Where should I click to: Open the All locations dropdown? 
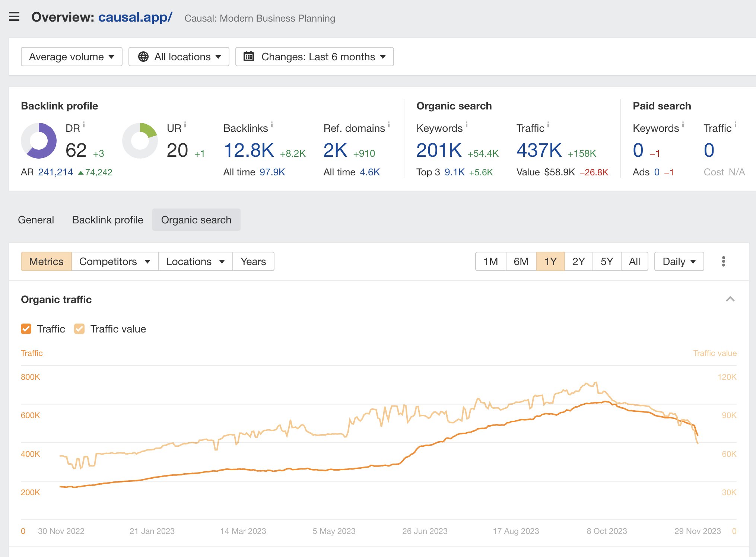point(179,57)
